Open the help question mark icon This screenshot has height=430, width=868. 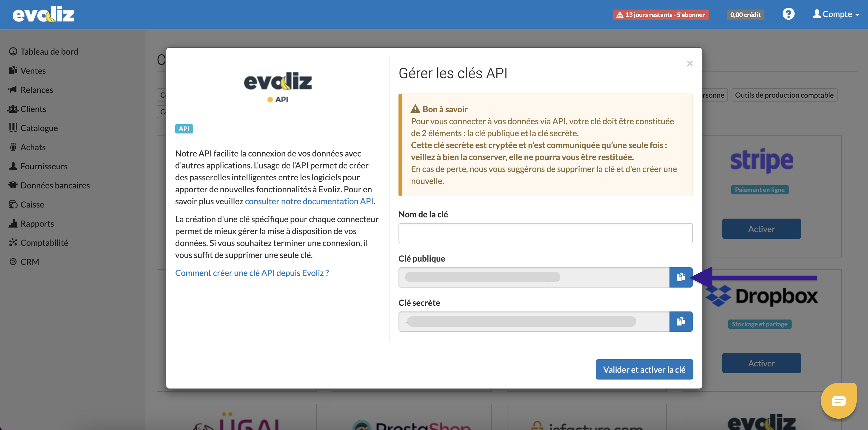coord(788,14)
